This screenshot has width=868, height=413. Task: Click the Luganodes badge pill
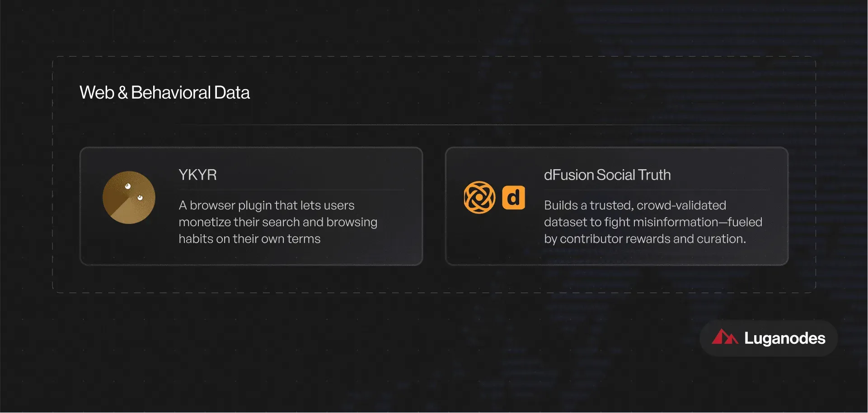click(769, 338)
